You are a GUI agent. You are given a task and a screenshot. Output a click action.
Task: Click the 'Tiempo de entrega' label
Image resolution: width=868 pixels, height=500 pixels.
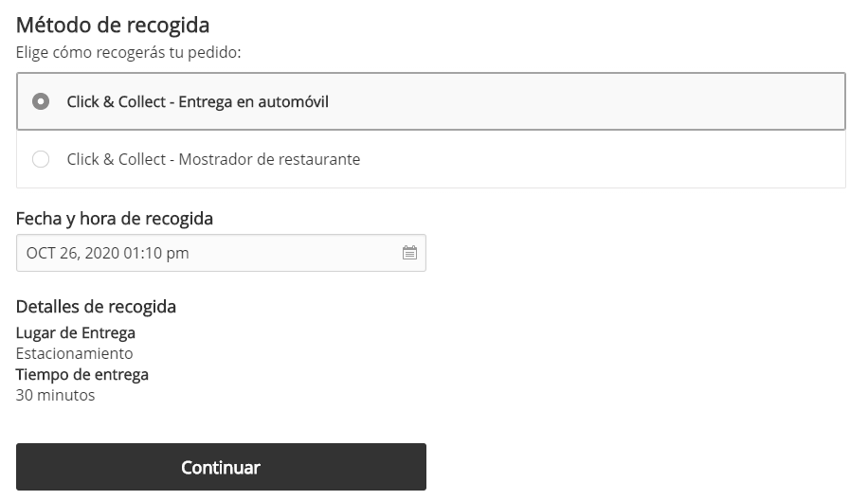click(82, 374)
